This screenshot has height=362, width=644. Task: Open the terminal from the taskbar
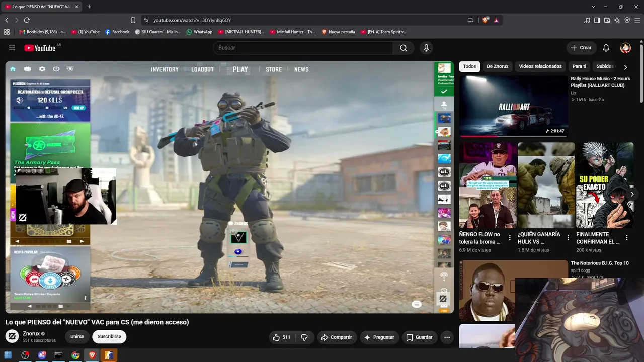pyautogui.click(x=58, y=355)
